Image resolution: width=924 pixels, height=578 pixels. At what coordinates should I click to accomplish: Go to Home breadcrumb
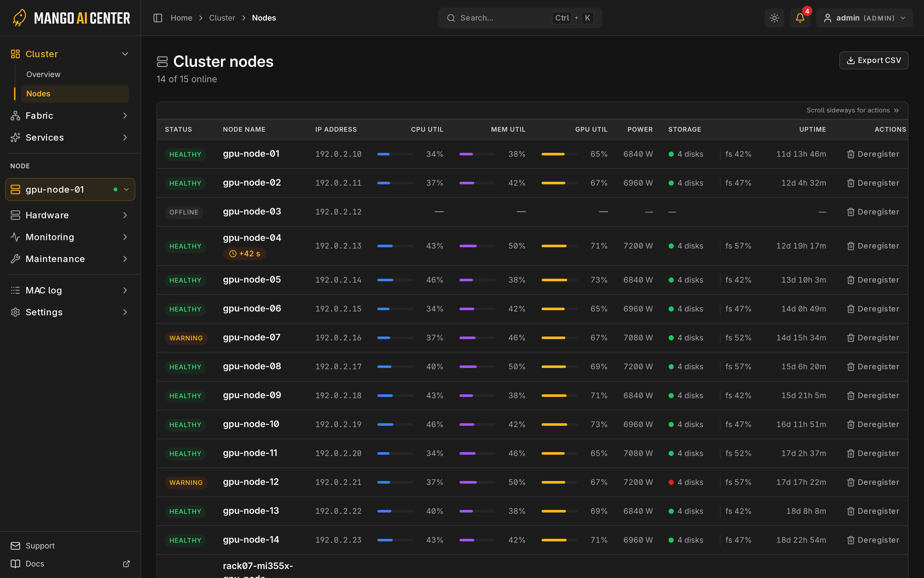[x=181, y=18]
